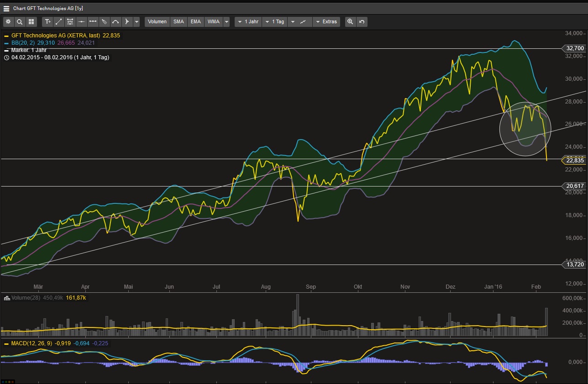This screenshot has width=588, height=384.
Task: Expand the drawing tools dropdown arrow
Action: (x=136, y=21)
